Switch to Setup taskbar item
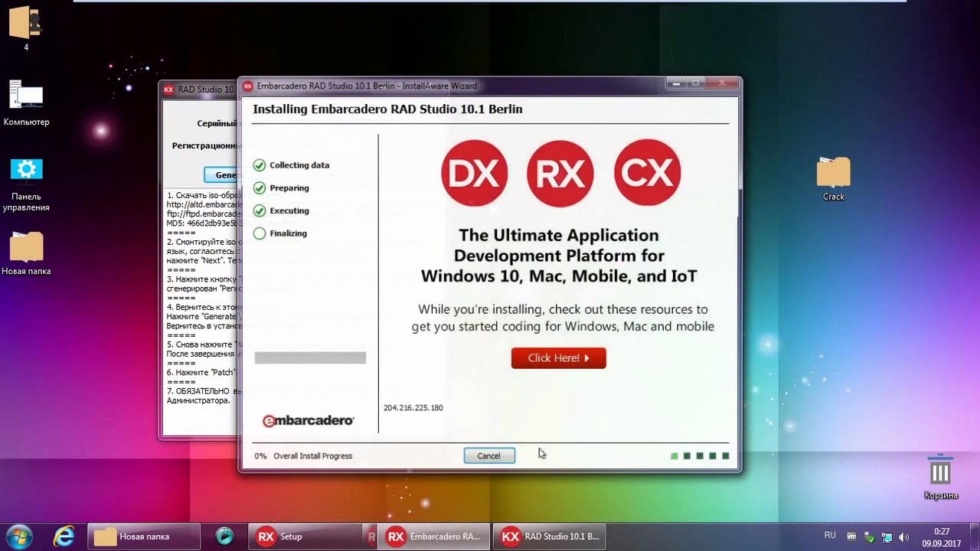980x551 pixels. coord(305,536)
